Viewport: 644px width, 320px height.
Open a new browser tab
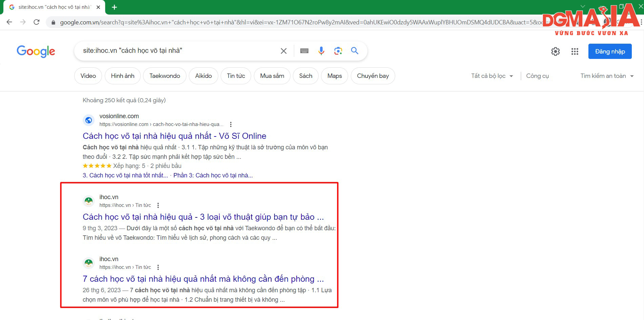(115, 7)
